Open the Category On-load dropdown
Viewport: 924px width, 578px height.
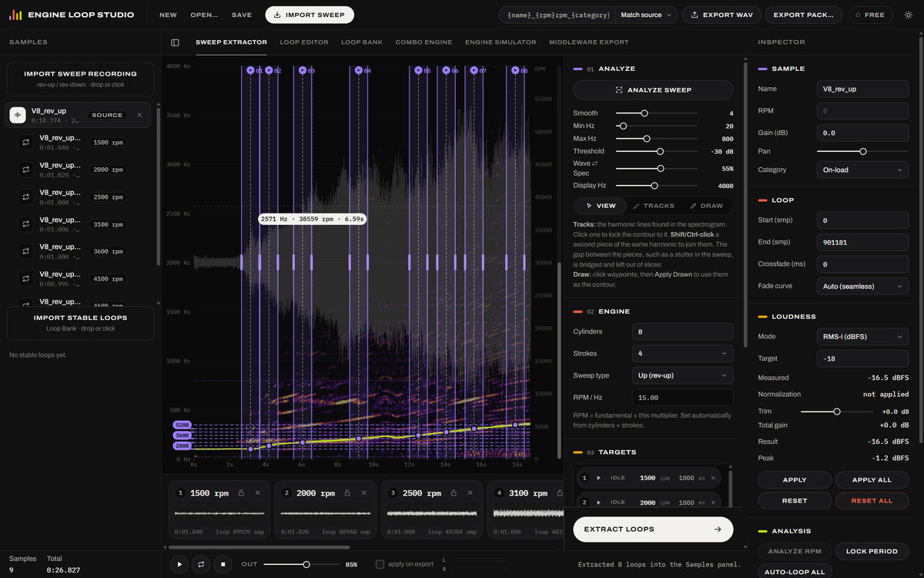coord(862,170)
